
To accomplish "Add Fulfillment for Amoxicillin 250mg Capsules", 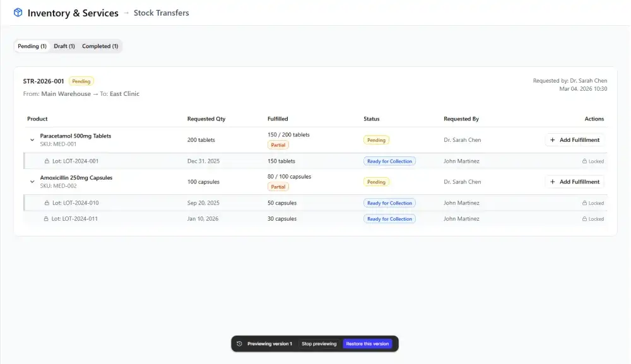I will coord(575,182).
